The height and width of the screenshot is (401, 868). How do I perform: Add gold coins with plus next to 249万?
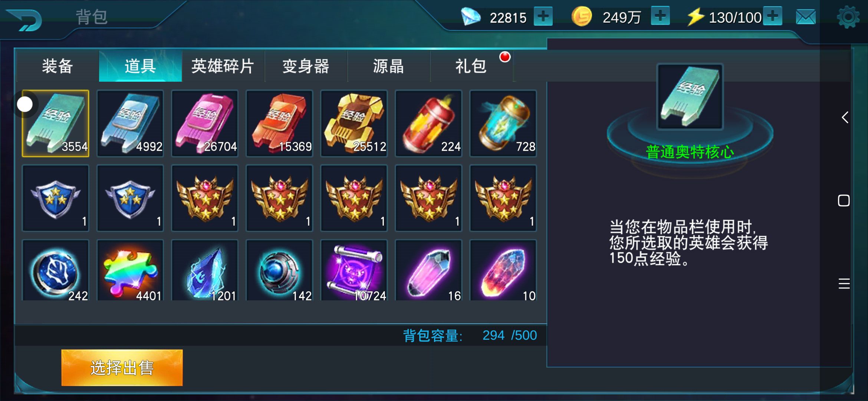pos(660,16)
